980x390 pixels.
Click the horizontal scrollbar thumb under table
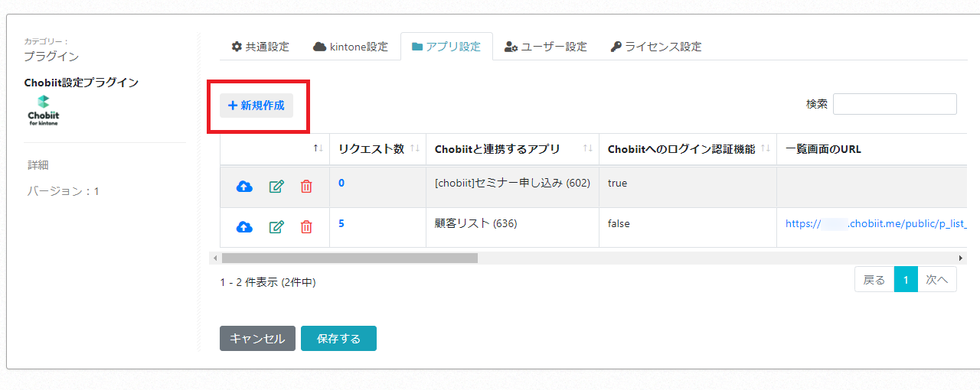tap(349, 258)
